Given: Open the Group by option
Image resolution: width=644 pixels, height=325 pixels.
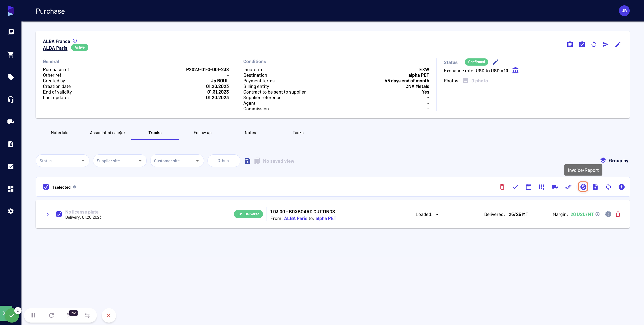Looking at the screenshot, I should tap(614, 161).
